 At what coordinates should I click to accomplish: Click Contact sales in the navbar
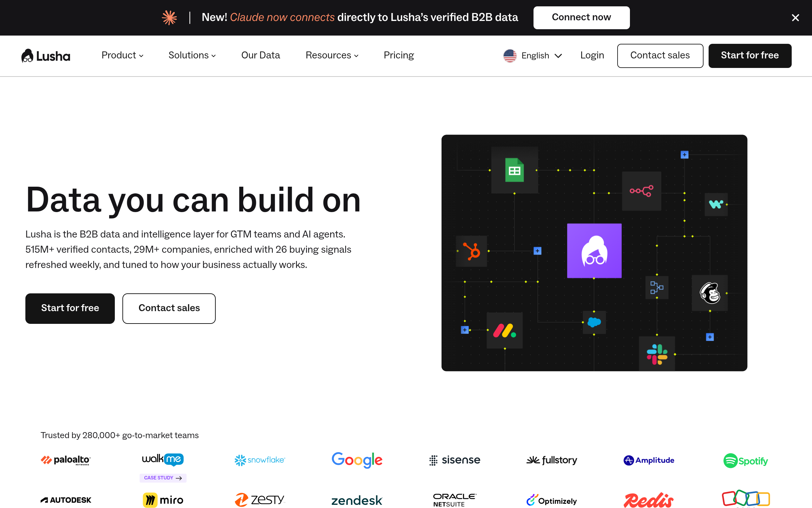(x=660, y=56)
